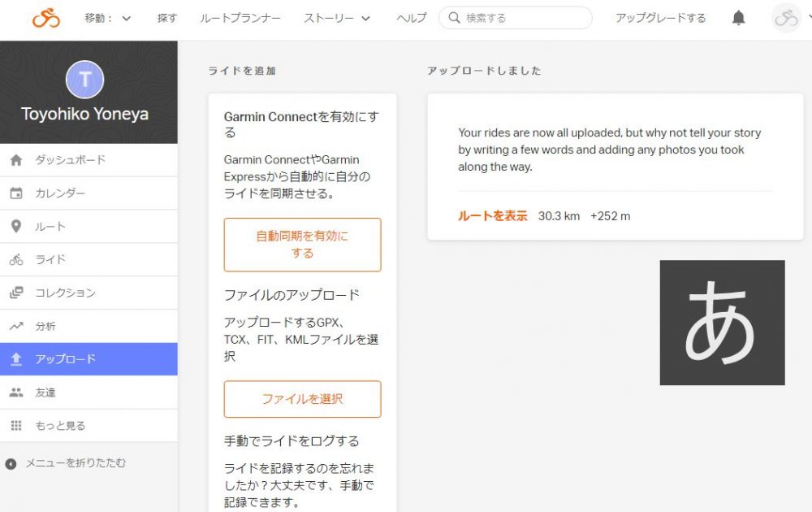The height and width of the screenshot is (512, 812).
Task: Click the calendar icon beside カレンダー
Action: click(16, 193)
